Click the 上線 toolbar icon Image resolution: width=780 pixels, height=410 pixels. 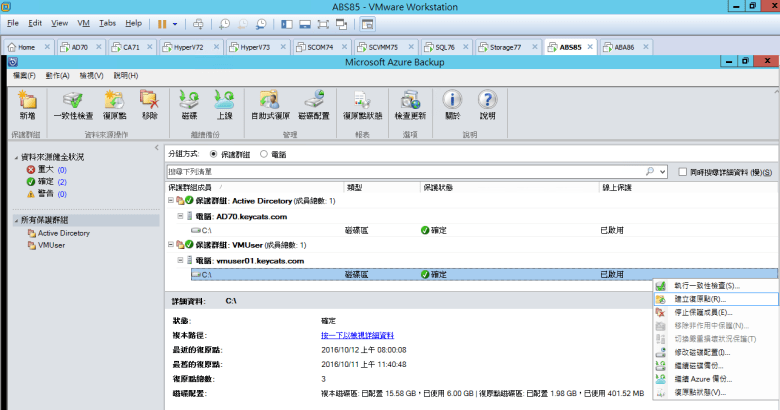[224, 104]
